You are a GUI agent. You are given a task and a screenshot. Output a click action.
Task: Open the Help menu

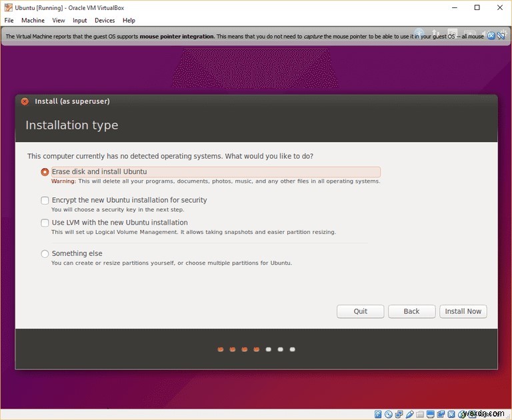pos(129,20)
